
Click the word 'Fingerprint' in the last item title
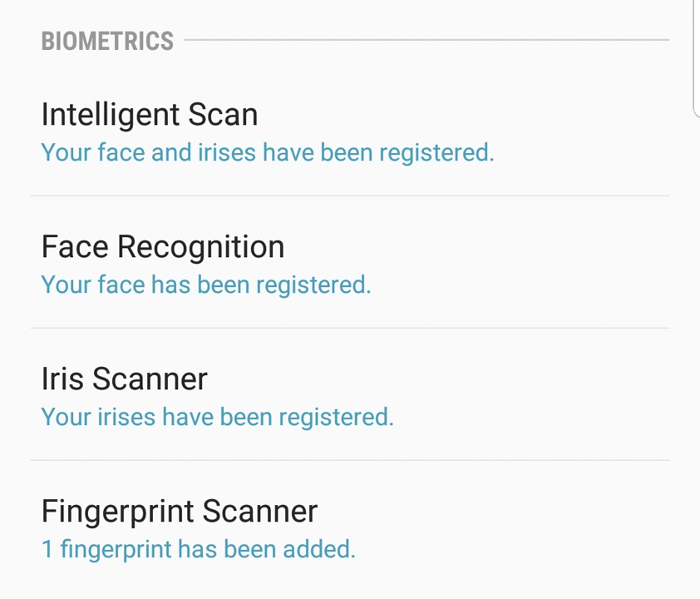click(118, 512)
